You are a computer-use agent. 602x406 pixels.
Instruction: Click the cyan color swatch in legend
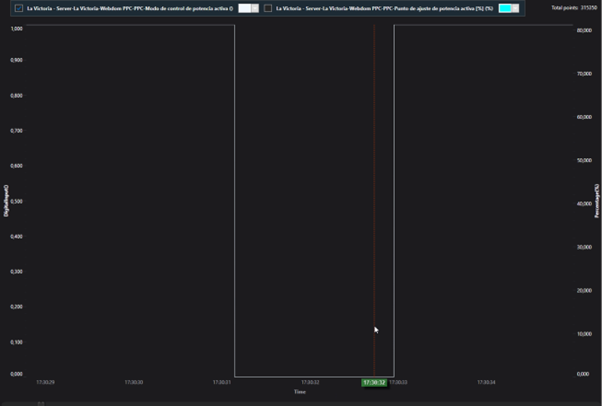505,8
